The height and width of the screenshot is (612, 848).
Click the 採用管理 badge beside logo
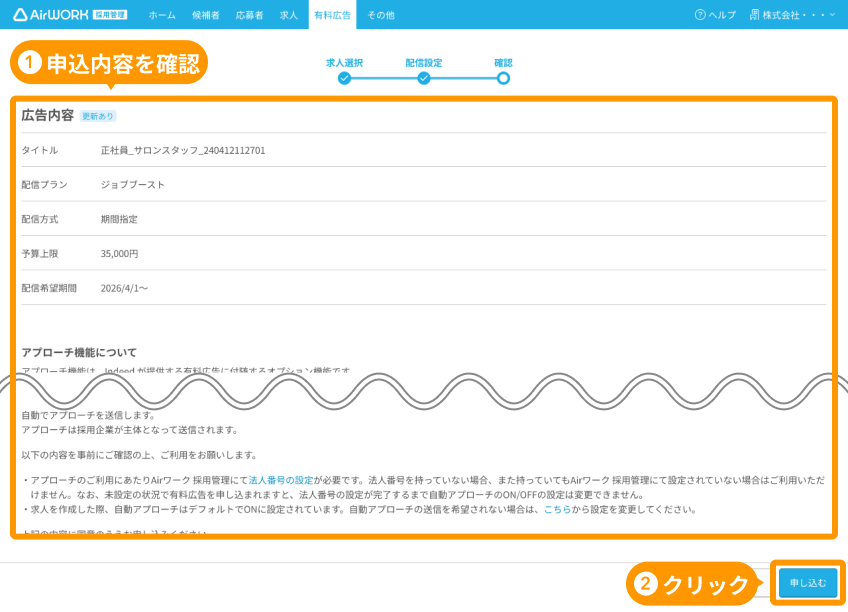[110, 15]
